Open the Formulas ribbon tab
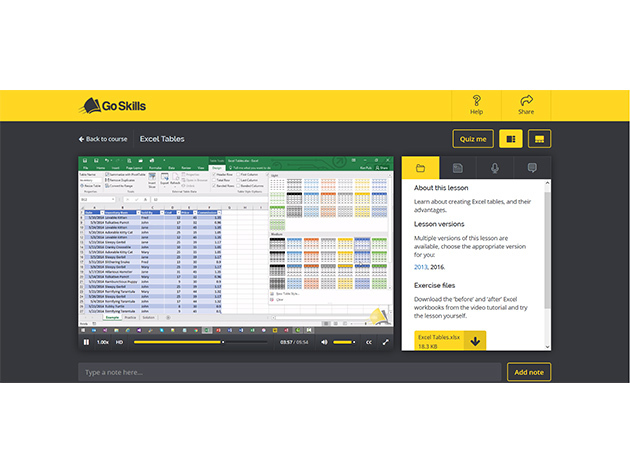 (x=155, y=168)
